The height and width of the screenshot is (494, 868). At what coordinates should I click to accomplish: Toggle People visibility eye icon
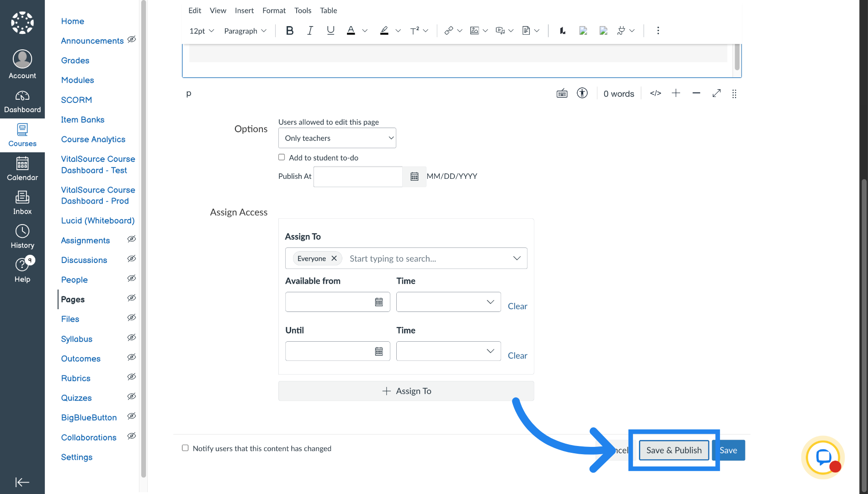coord(132,279)
